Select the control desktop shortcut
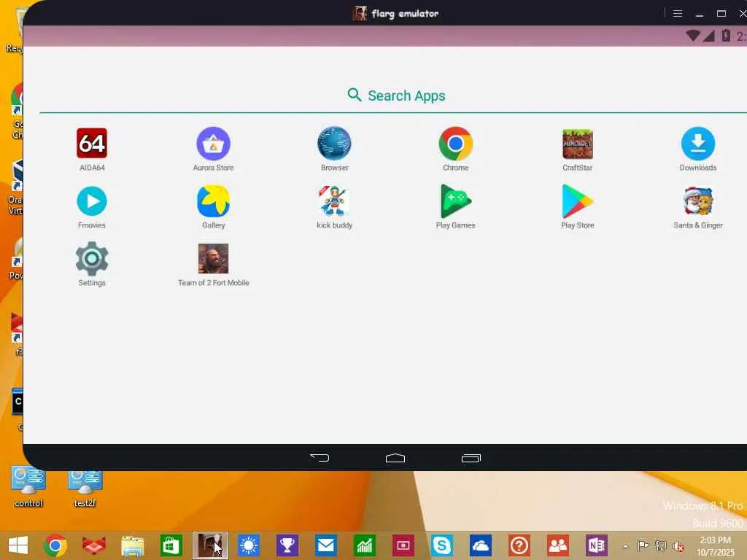 click(x=28, y=488)
